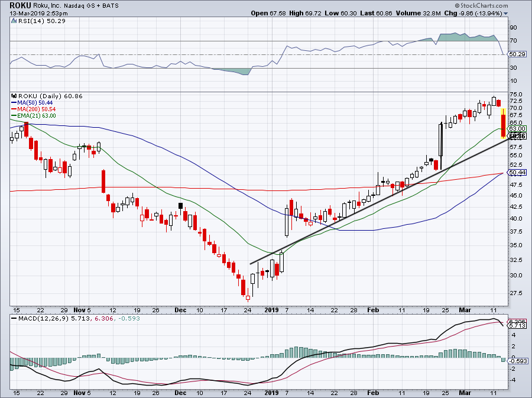Click the green -0.593 histogram value in MACD legend

click(x=129, y=318)
